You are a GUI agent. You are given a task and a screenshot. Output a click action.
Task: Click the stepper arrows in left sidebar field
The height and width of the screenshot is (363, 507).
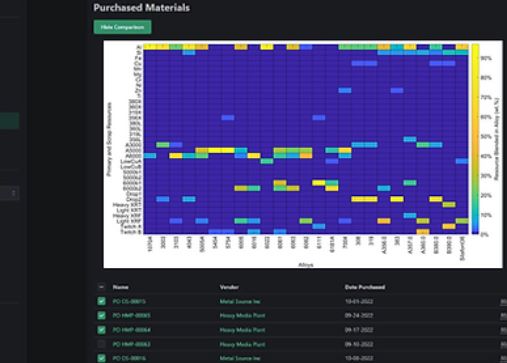[13, 193]
